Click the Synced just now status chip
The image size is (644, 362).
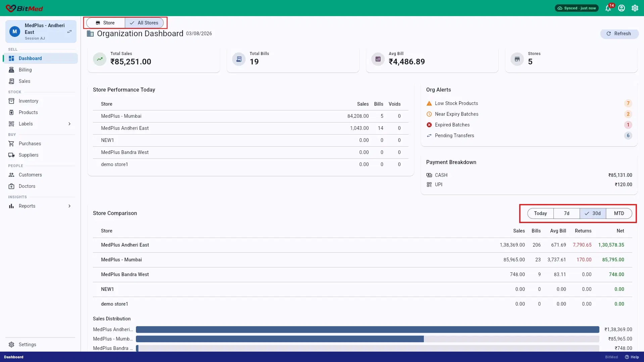click(x=577, y=8)
